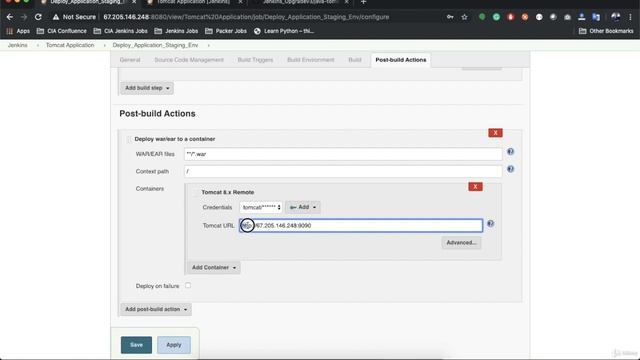Viewport: 640px width, 360px height.
Task: Open help for WAR/EAR files field
Action: [x=510, y=151]
